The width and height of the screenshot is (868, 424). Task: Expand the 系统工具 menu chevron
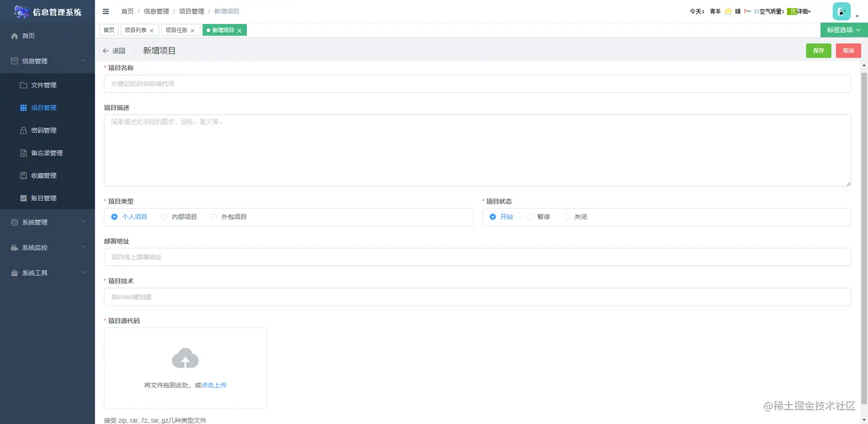point(83,273)
